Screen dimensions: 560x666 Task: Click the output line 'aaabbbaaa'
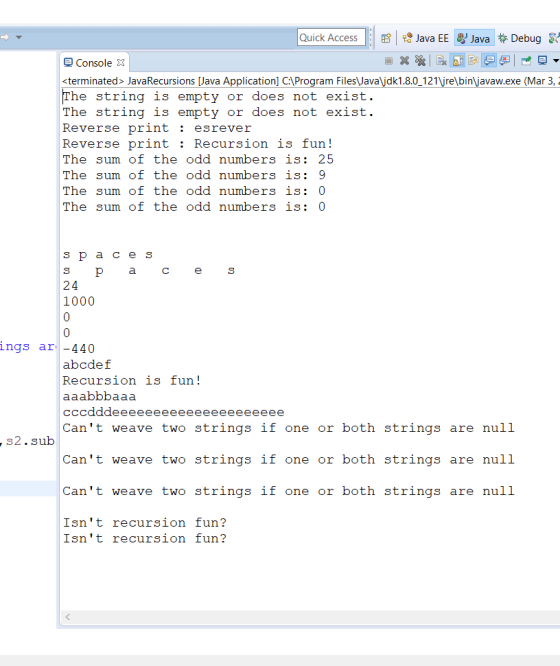pyautogui.click(x=99, y=396)
